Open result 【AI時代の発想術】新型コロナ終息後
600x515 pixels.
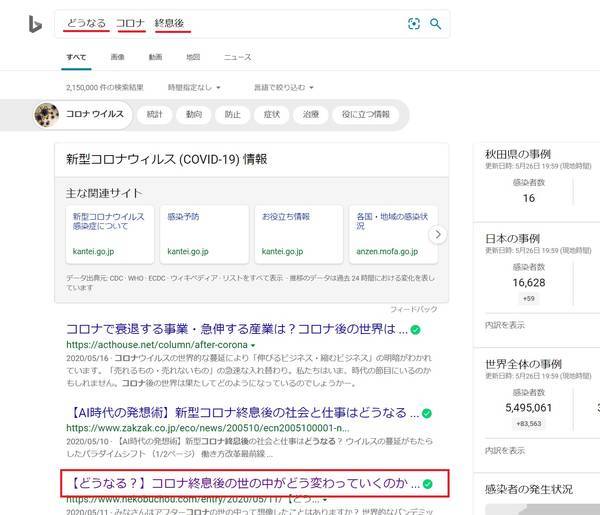[242, 413]
